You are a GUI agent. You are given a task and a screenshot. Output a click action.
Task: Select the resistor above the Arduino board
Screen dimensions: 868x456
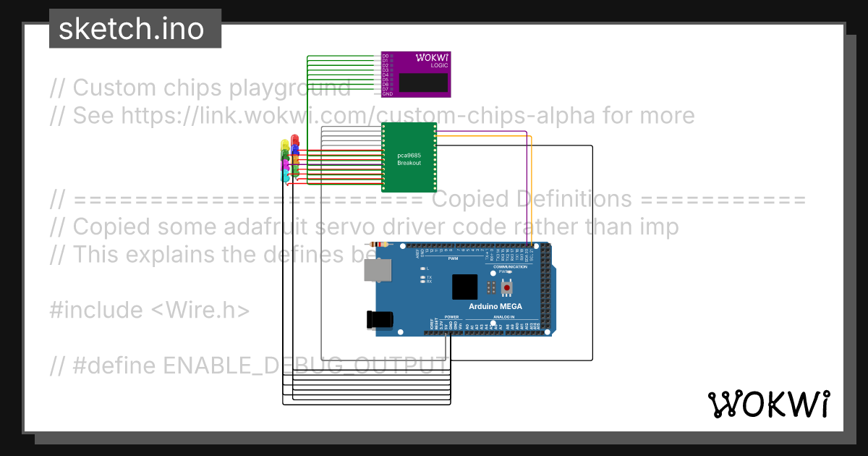click(379, 245)
